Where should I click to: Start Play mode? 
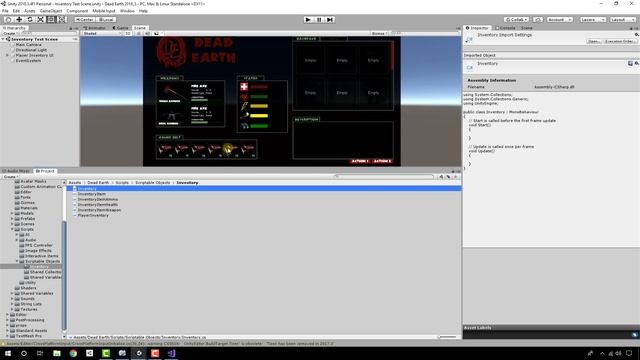pyautogui.click(x=308, y=20)
